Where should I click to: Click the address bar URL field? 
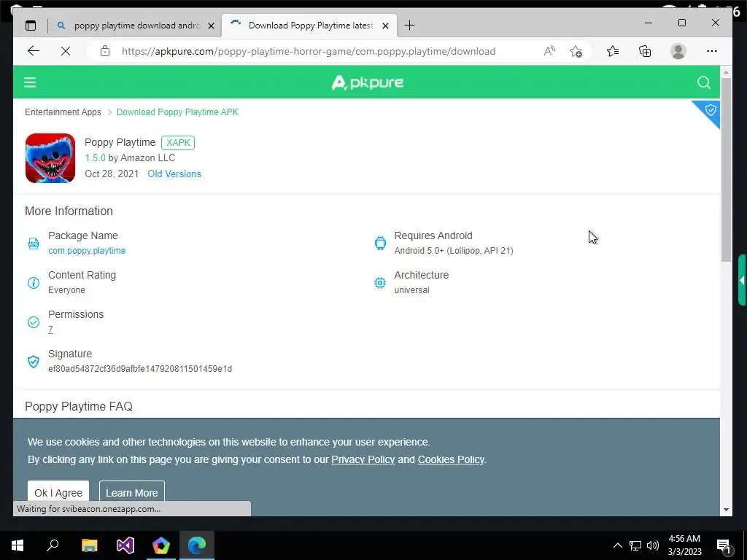[309, 51]
